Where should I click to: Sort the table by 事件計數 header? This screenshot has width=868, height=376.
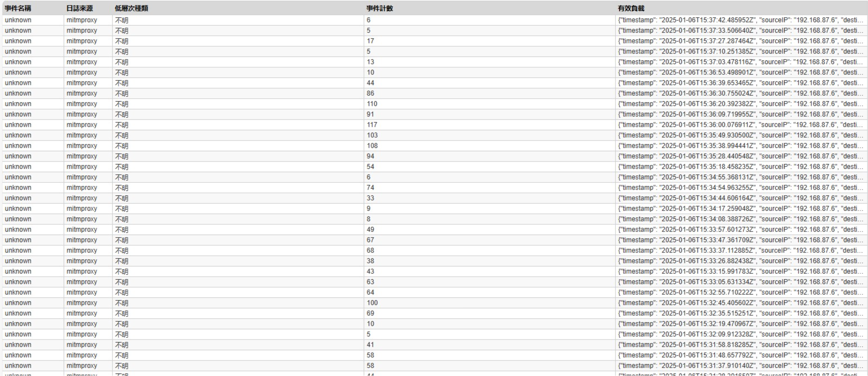point(379,8)
